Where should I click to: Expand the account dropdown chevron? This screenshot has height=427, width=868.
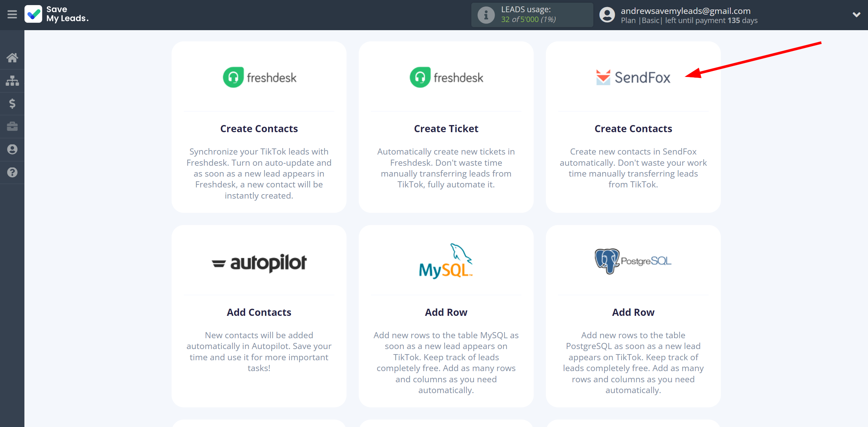point(856,15)
